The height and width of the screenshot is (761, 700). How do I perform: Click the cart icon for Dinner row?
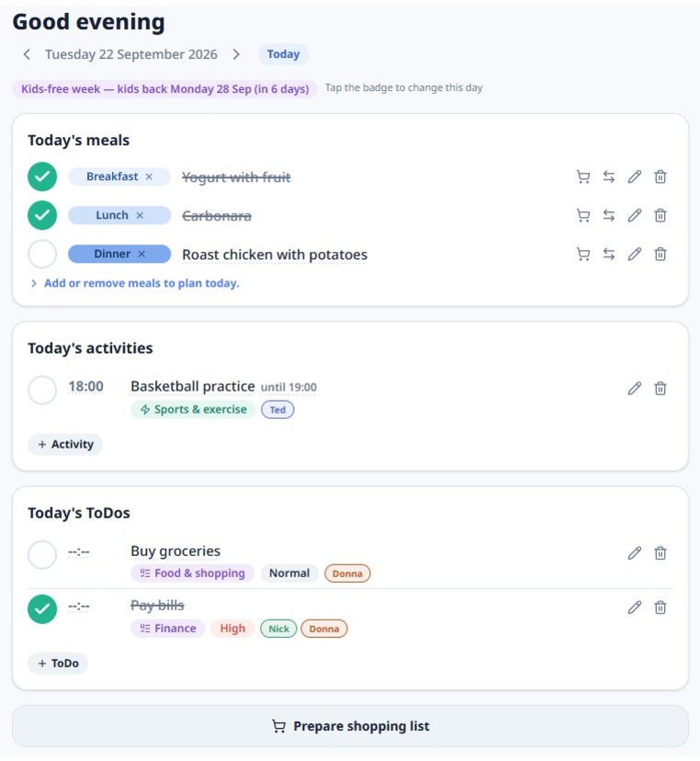tap(583, 254)
